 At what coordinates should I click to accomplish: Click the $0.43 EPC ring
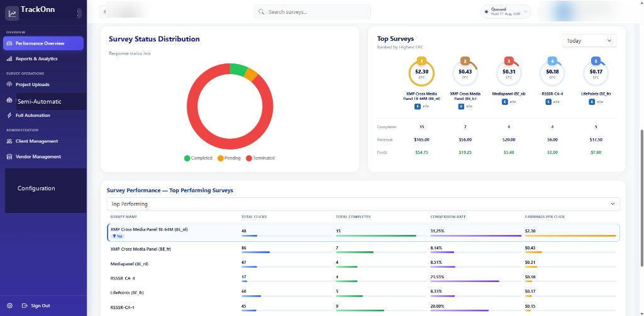(465, 74)
